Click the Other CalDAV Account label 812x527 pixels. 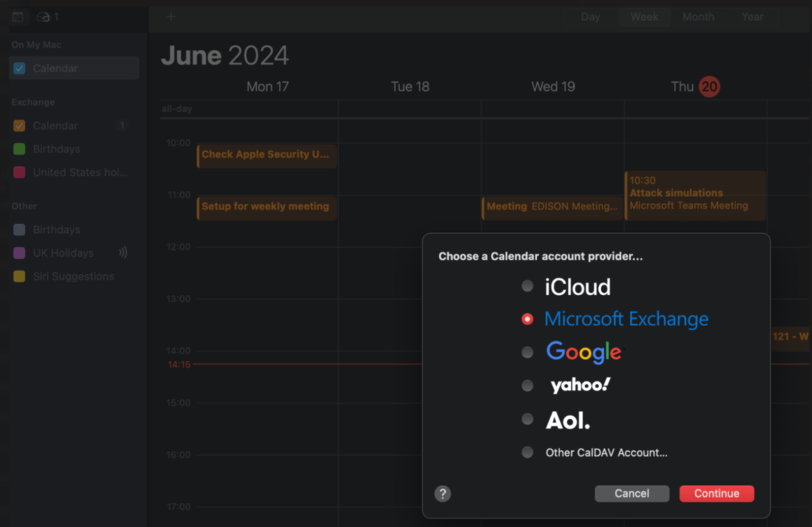tap(606, 452)
